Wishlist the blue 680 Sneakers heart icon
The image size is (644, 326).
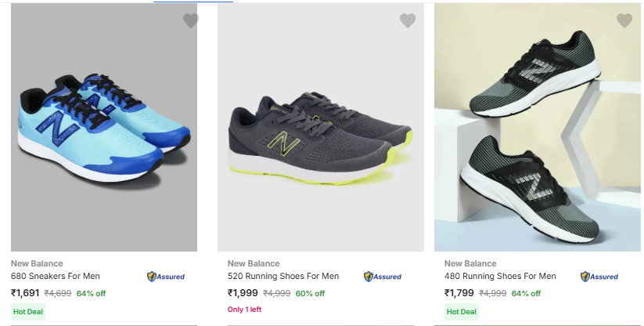pyautogui.click(x=191, y=21)
